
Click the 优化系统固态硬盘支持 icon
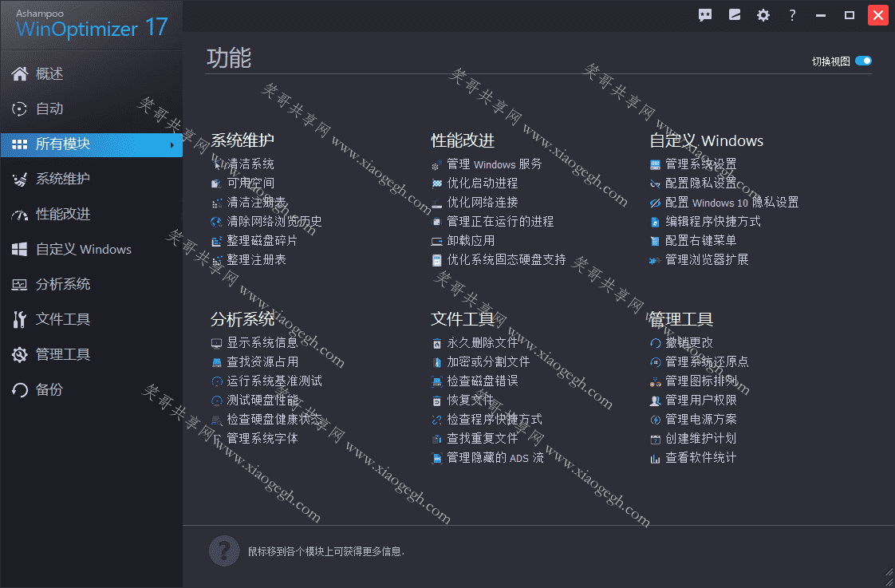(436, 261)
